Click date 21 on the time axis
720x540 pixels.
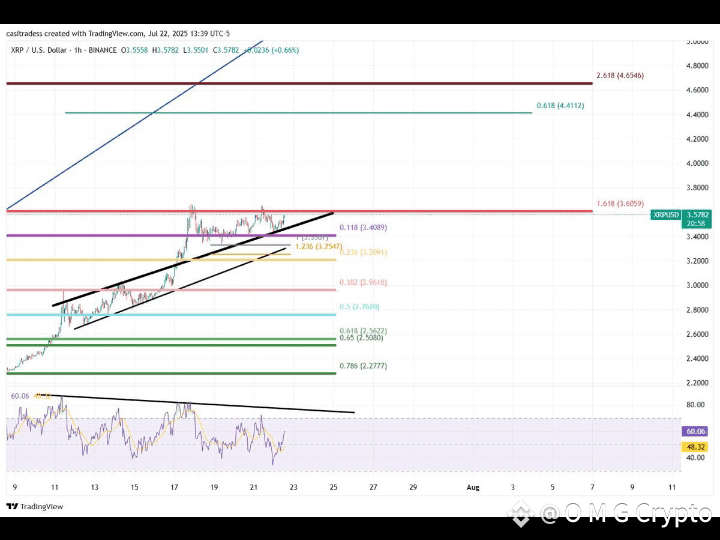pos(254,487)
